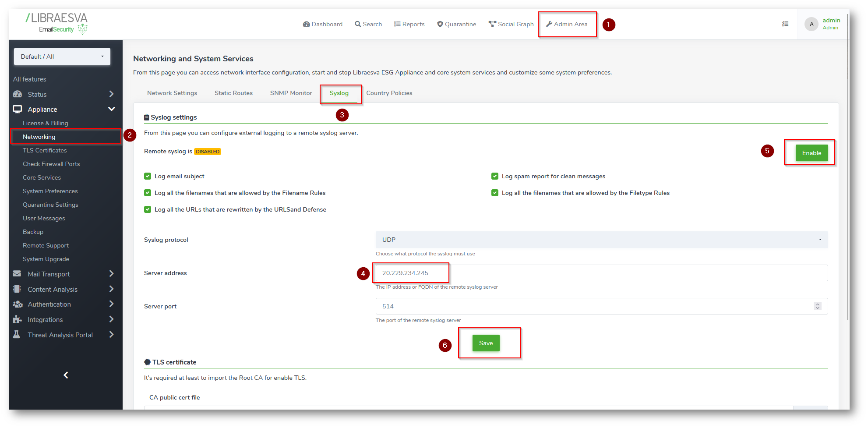
Task: Expand the Threat Analysis Portal chevron
Action: (111, 335)
